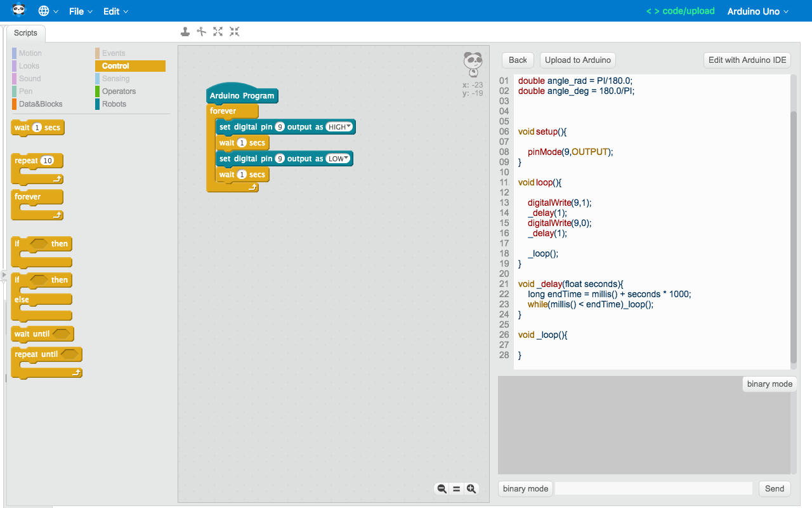Viewport: 812px width, 508px height.
Task: Click the value field in palette wait block
Action: point(37,128)
